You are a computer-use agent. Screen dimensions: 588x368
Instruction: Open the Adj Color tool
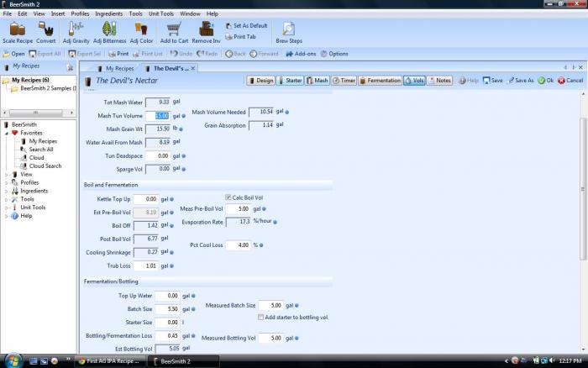coord(141,33)
